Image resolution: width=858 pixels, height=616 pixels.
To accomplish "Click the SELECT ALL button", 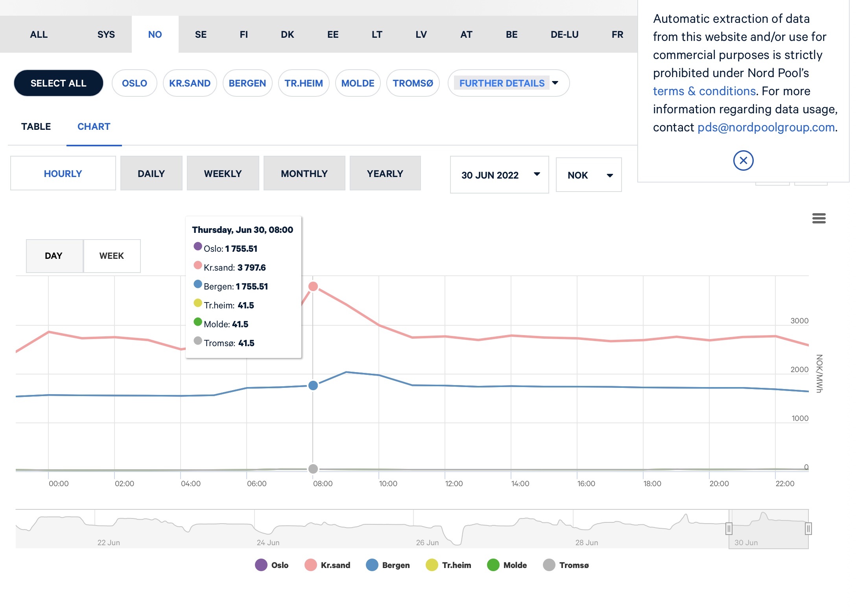I will point(59,83).
